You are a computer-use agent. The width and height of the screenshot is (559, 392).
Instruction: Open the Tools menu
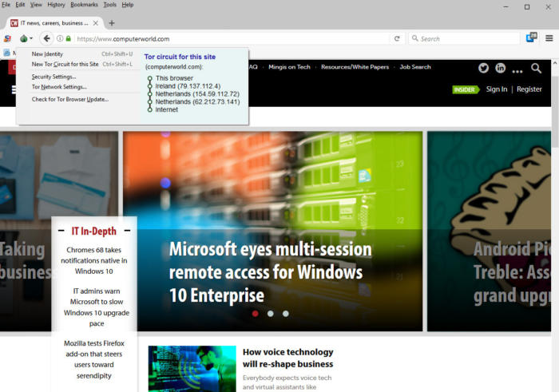point(110,5)
